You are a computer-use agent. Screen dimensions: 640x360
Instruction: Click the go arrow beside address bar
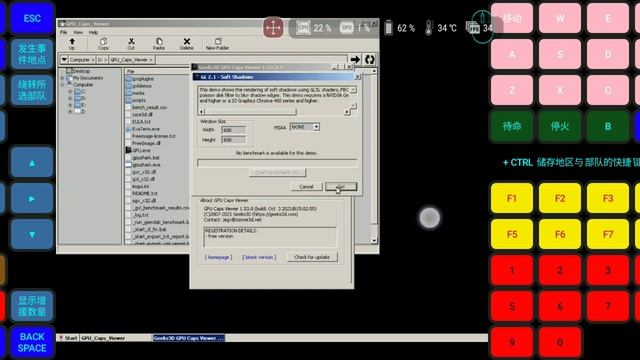point(355,60)
